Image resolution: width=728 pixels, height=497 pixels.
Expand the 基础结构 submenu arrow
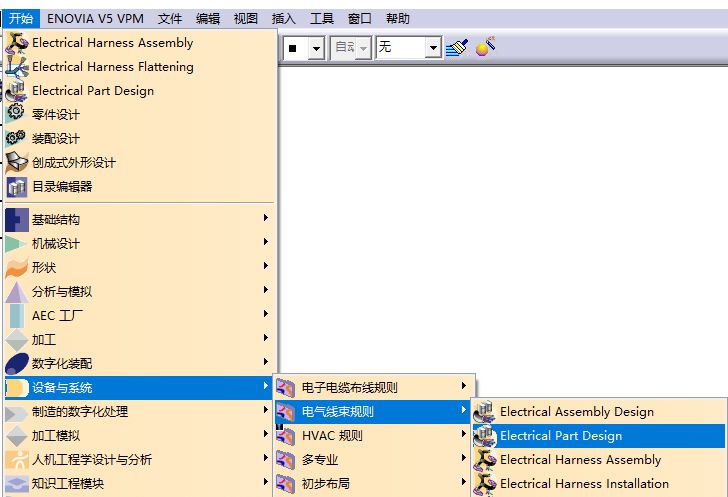266,218
